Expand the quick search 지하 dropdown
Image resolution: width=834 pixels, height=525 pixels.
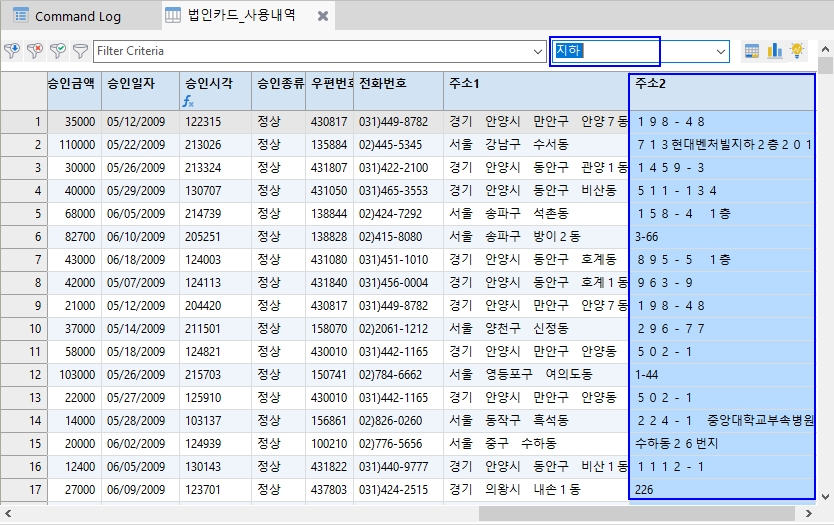coord(721,52)
